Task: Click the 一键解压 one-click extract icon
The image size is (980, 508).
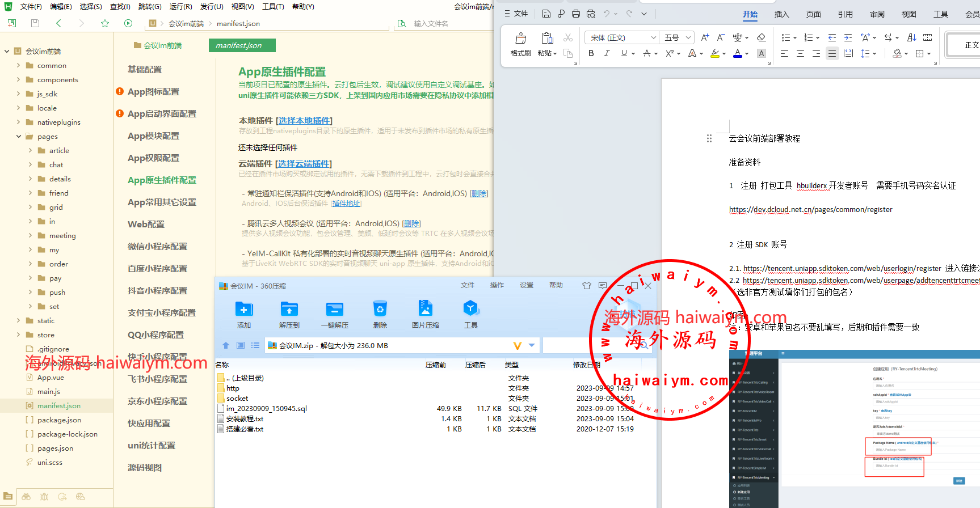Action: coord(334,309)
